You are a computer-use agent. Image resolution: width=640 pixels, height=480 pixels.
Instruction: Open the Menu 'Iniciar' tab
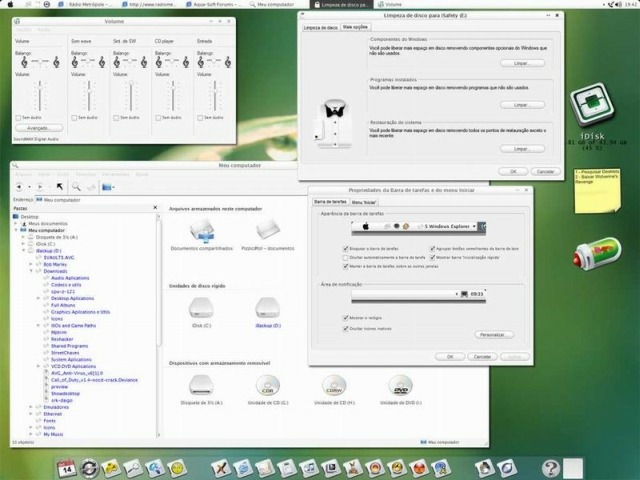coord(364,202)
